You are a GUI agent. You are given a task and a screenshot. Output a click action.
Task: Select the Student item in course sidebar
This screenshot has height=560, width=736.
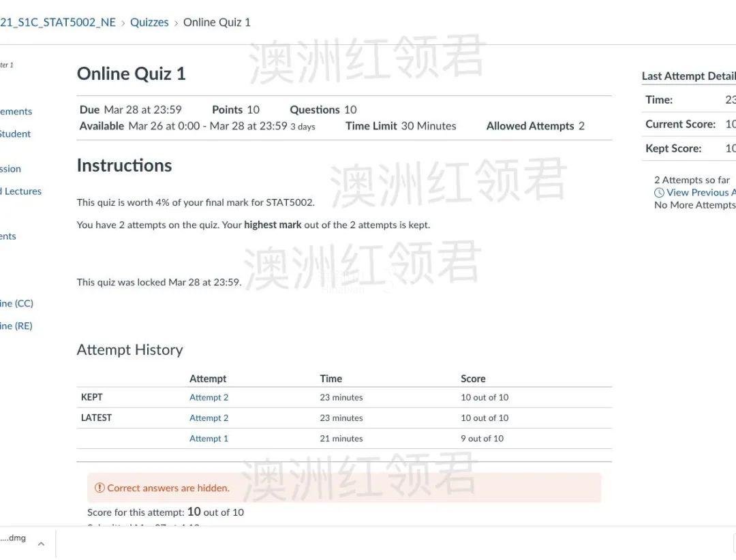click(x=15, y=134)
